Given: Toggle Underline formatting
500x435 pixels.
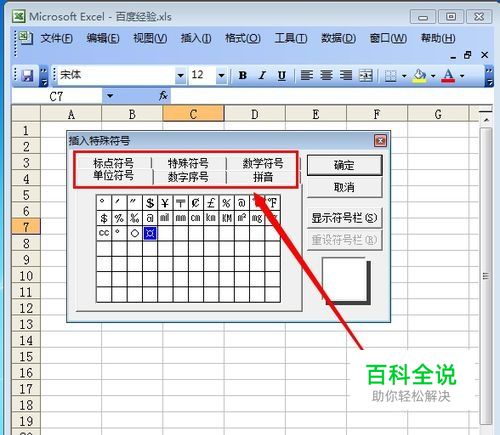Looking at the screenshot, I should click(x=282, y=76).
